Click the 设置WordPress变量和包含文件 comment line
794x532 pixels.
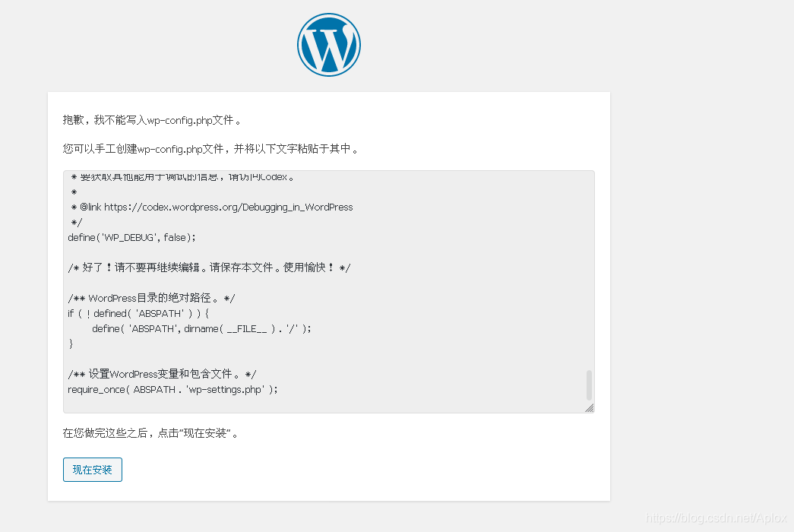(x=162, y=374)
